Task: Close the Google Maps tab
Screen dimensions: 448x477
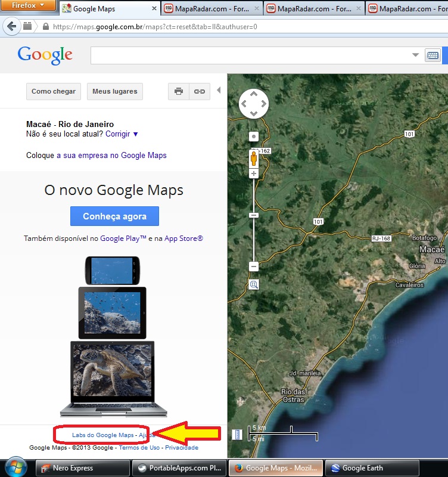Action: [x=154, y=8]
